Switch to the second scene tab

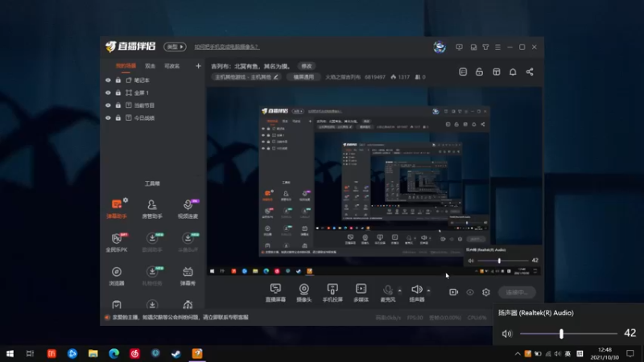[x=150, y=66]
